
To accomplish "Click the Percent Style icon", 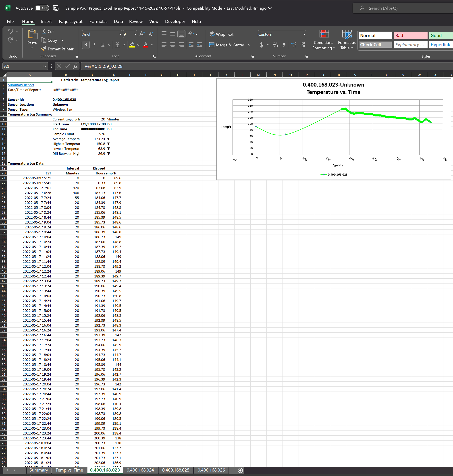I will [x=275, y=45].
